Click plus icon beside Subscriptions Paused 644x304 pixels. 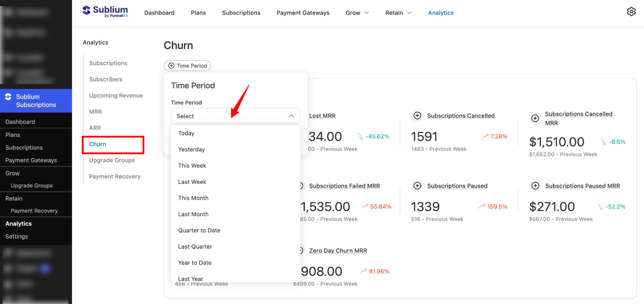tap(417, 186)
